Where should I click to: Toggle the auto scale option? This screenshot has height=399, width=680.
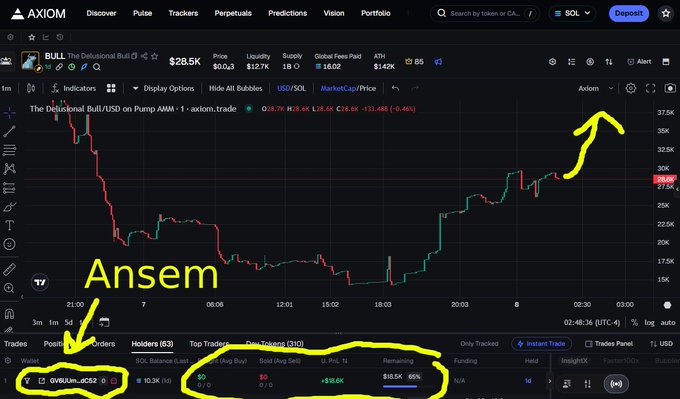tap(668, 323)
